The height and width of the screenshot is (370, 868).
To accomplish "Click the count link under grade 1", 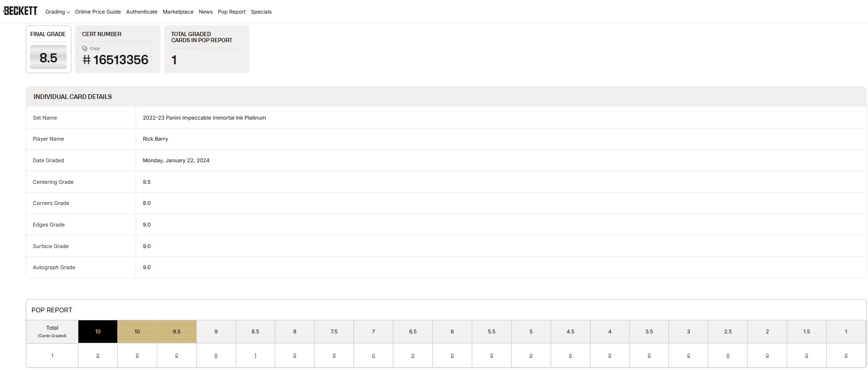I will click(846, 355).
